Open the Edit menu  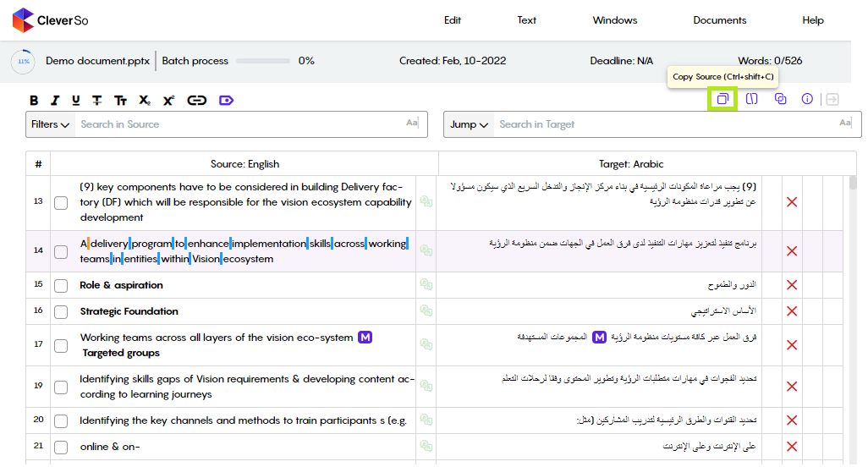click(453, 20)
